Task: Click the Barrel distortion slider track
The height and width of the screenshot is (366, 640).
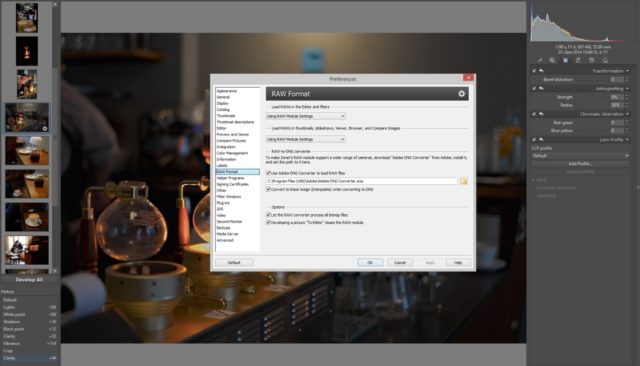Action: (x=591, y=80)
